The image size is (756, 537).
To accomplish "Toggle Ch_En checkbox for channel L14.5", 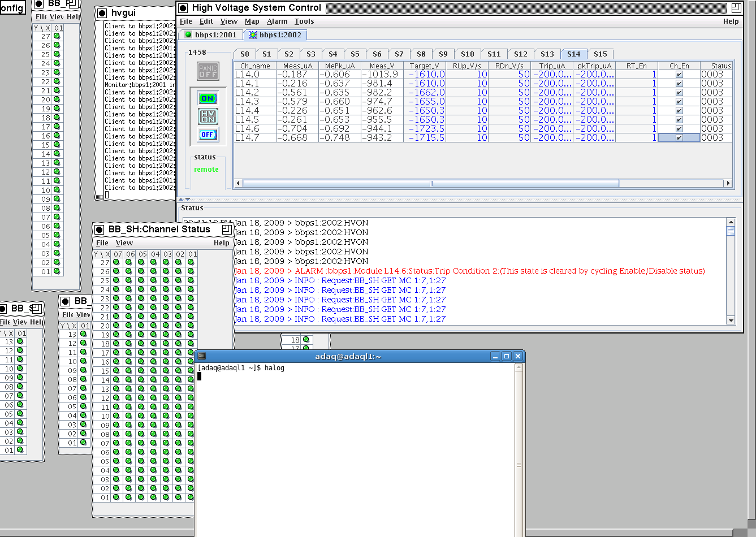I will click(679, 119).
